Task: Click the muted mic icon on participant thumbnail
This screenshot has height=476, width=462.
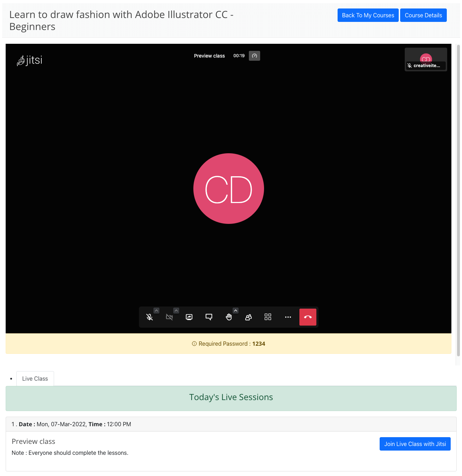Action: point(409,66)
